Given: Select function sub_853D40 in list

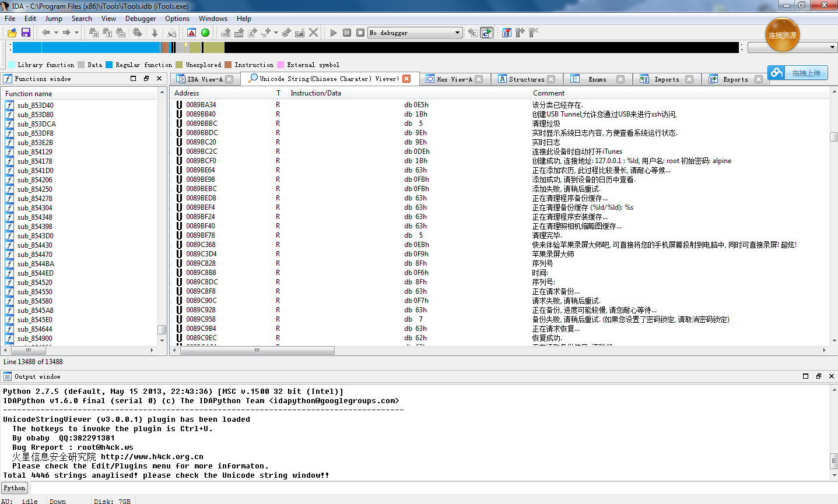Looking at the screenshot, I should pos(82,105).
